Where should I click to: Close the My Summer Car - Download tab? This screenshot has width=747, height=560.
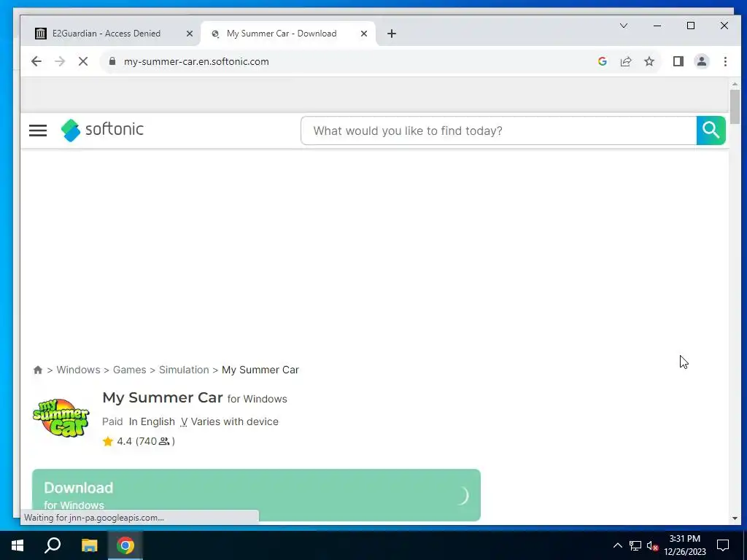[363, 34]
